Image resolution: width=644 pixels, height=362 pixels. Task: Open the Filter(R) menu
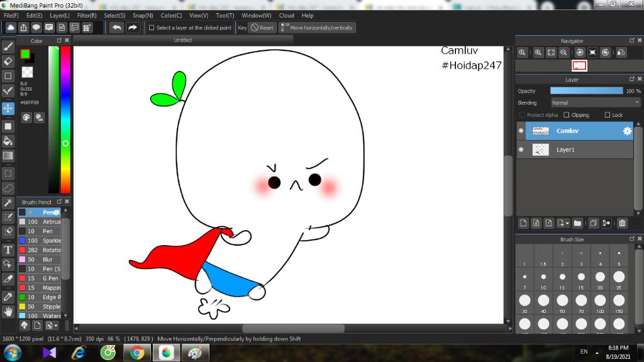pyautogui.click(x=87, y=15)
